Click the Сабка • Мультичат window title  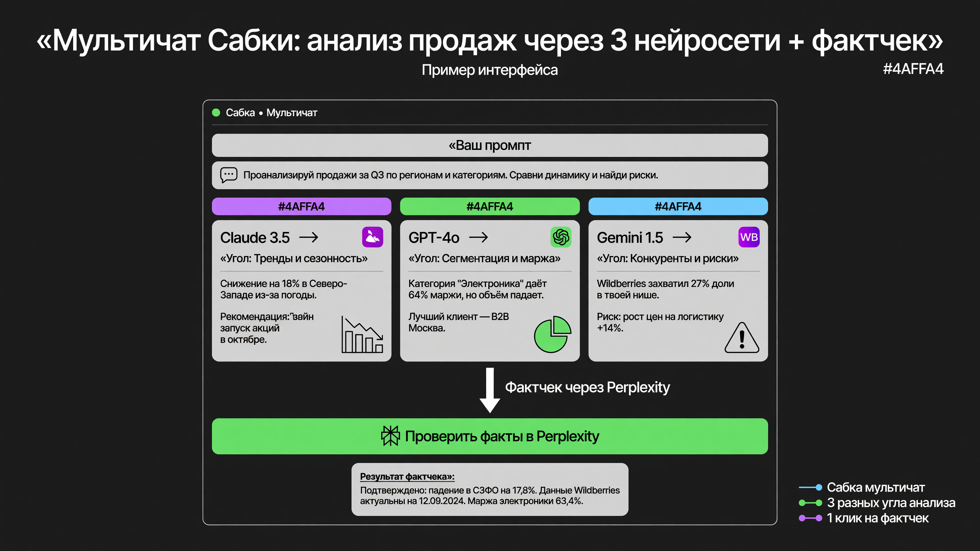coord(271,113)
